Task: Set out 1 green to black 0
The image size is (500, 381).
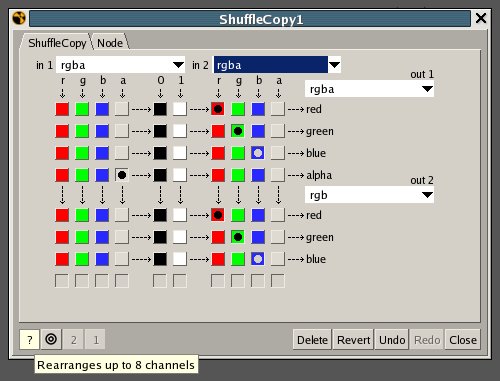Action: tap(160, 131)
